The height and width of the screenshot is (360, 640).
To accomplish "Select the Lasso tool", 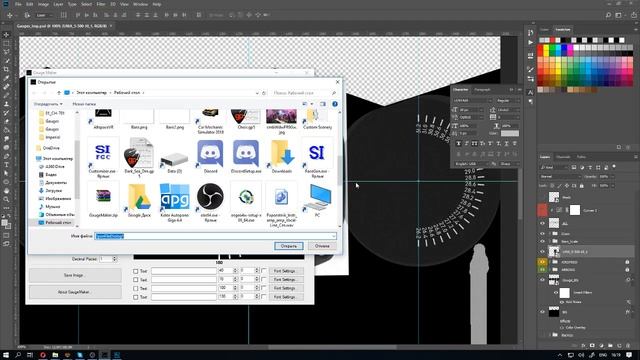I will click(x=6, y=52).
